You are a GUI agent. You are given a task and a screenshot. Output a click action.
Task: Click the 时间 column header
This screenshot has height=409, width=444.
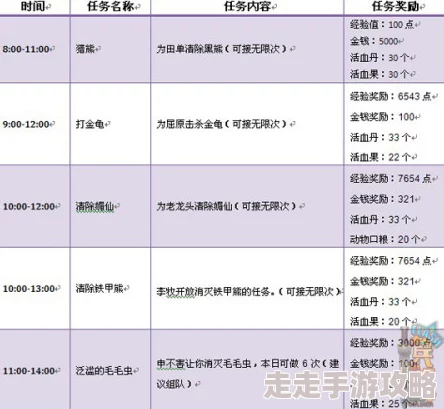(33, 6)
